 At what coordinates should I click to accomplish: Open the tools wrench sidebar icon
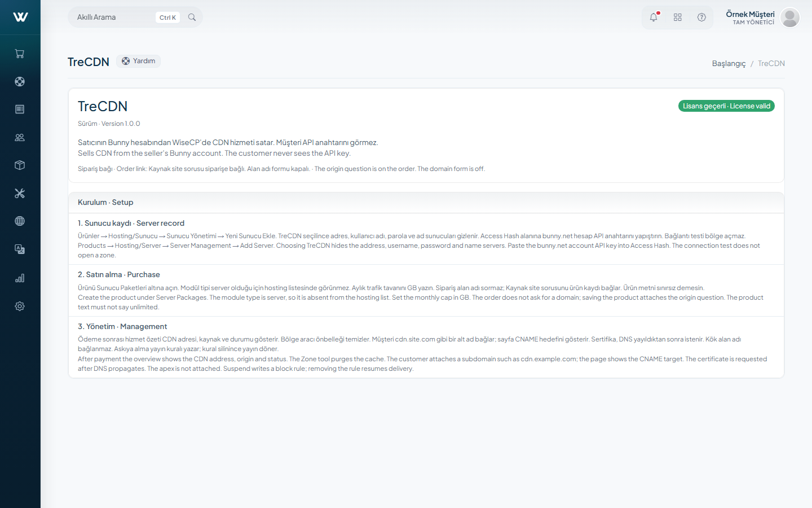click(20, 193)
